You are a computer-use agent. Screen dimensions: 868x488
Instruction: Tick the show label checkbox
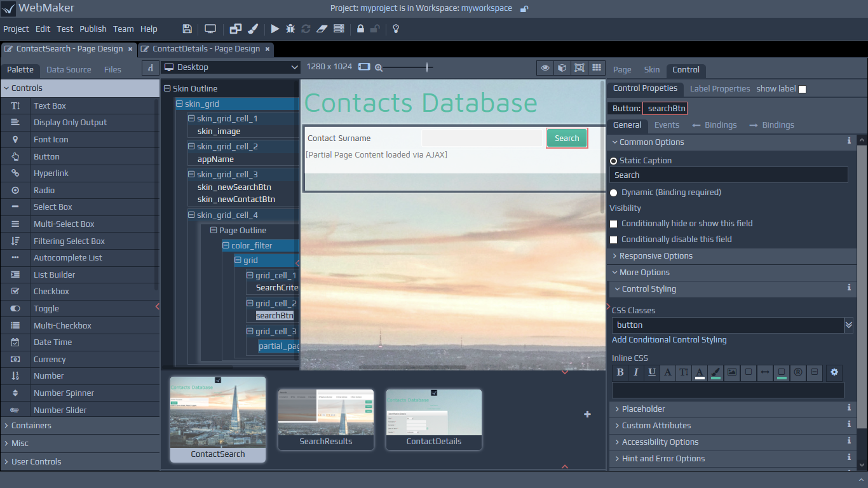click(x=802, y=89)
